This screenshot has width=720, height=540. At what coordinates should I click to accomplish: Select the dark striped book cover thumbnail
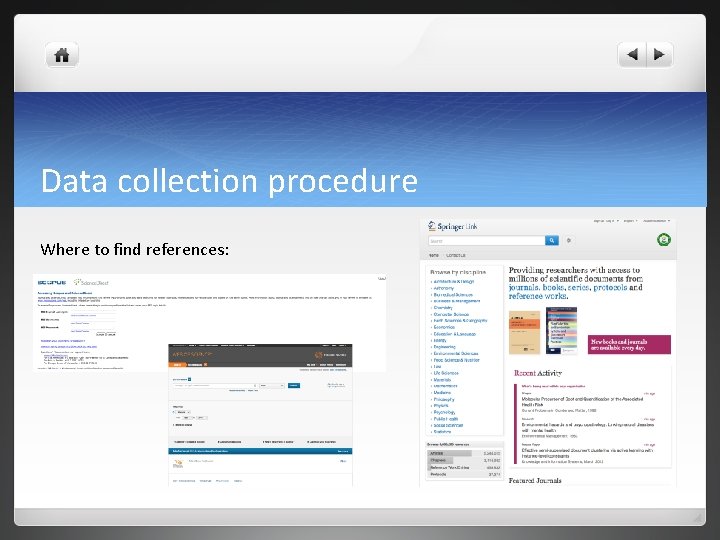click(561, 331)
